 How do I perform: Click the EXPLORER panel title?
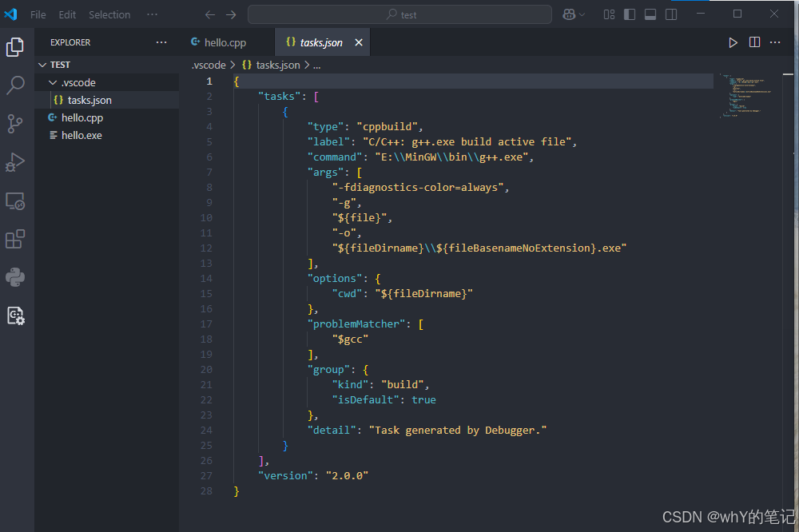pyautogui.click(x=70, y=42)
